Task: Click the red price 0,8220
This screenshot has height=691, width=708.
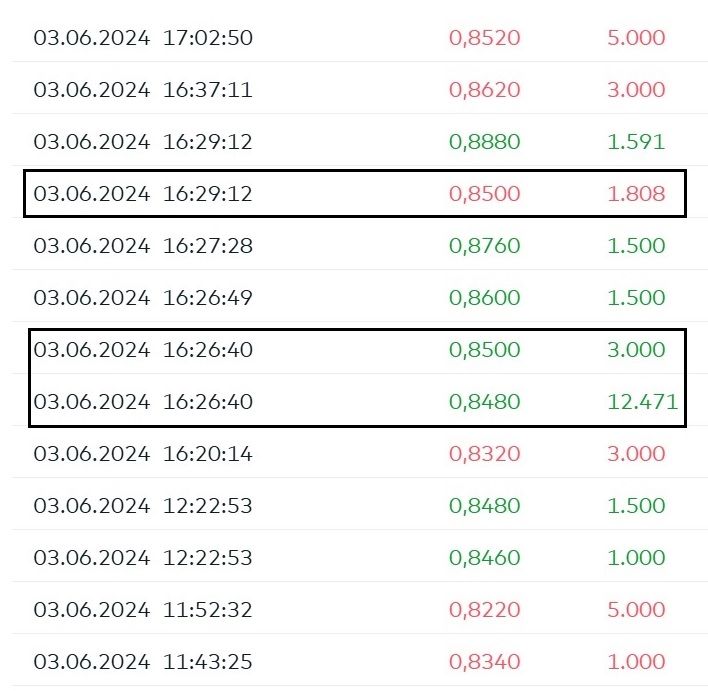Action: (485, 610)
